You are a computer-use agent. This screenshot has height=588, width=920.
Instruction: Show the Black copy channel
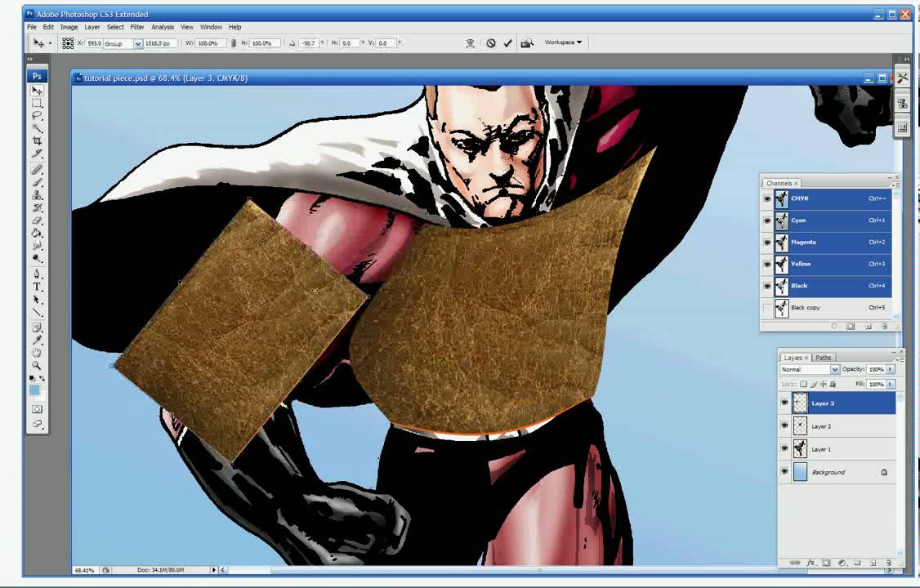coord(767,308)
